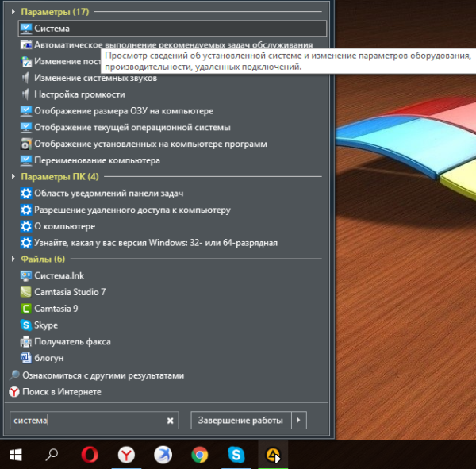The height and width of the screenshot is (469, 476).
Task: Launch Opera from the taskbar
Action: tap(90, 455)
